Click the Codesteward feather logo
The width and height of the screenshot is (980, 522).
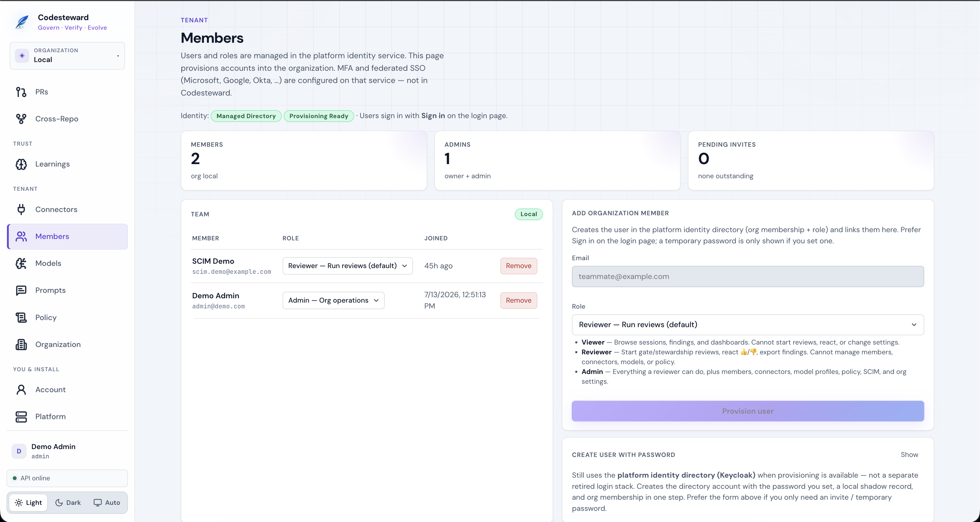[22, 22]
